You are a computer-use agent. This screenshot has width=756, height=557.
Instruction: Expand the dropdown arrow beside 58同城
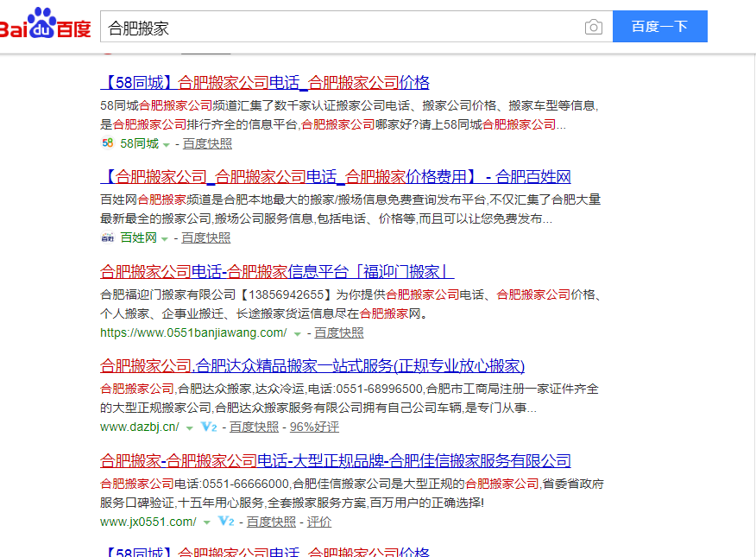point(167,144)
